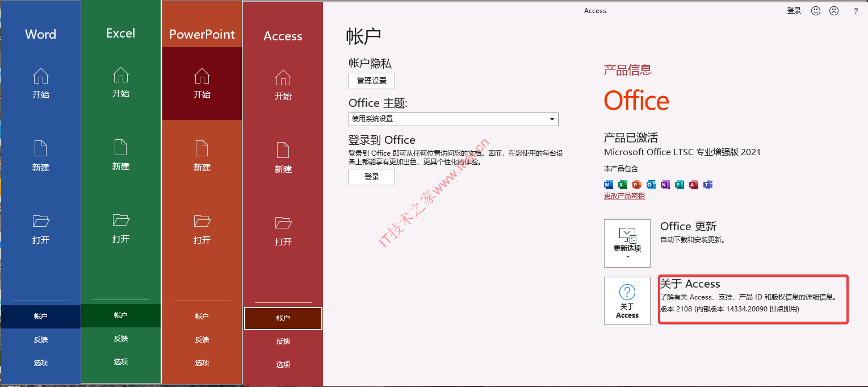Viewport: 868px width, 387px height.
Task: Open 选项 in the Word sidebar
Action: coord(41,363)
